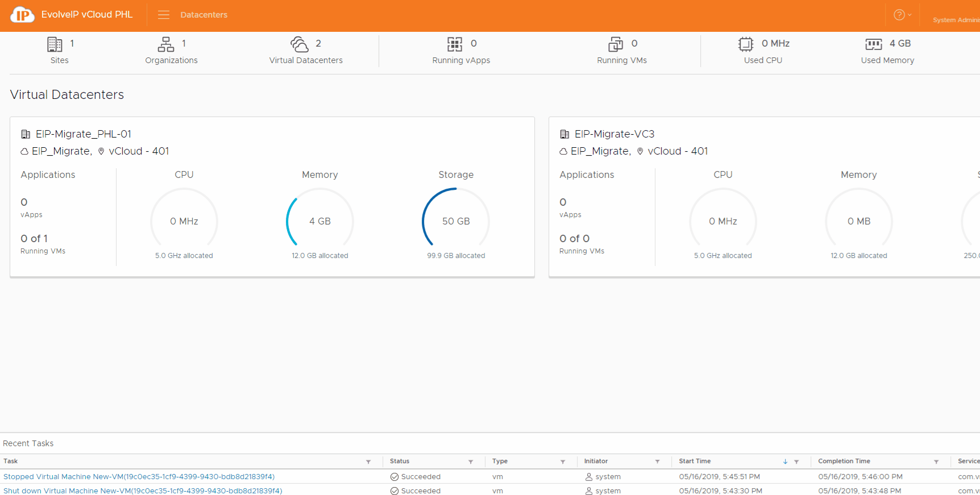Open the hamburger navigation menu
Viewport: 980px width, 495px height.
[x=164, y=15]
